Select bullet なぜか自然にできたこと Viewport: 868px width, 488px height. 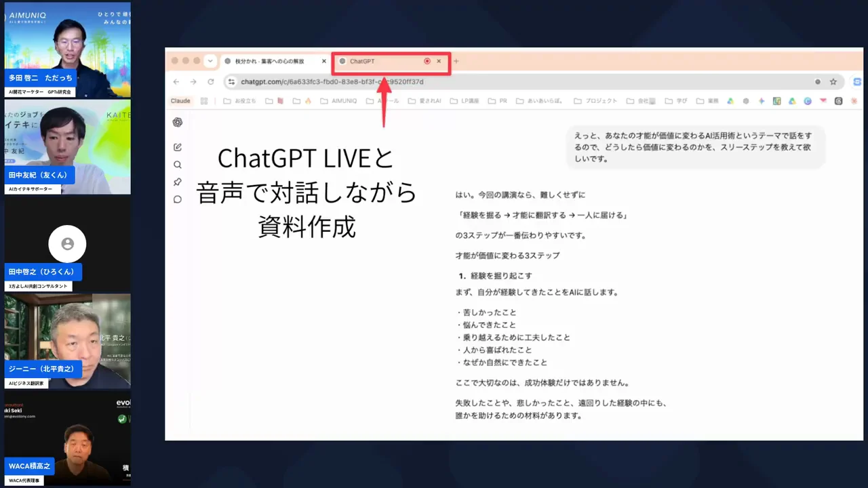[502, 363]
